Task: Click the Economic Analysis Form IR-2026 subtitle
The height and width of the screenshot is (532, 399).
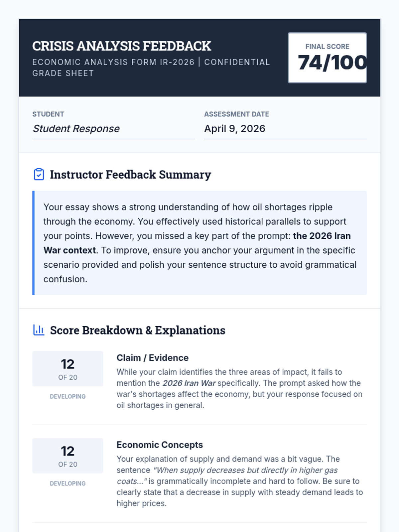Action: 113,62
